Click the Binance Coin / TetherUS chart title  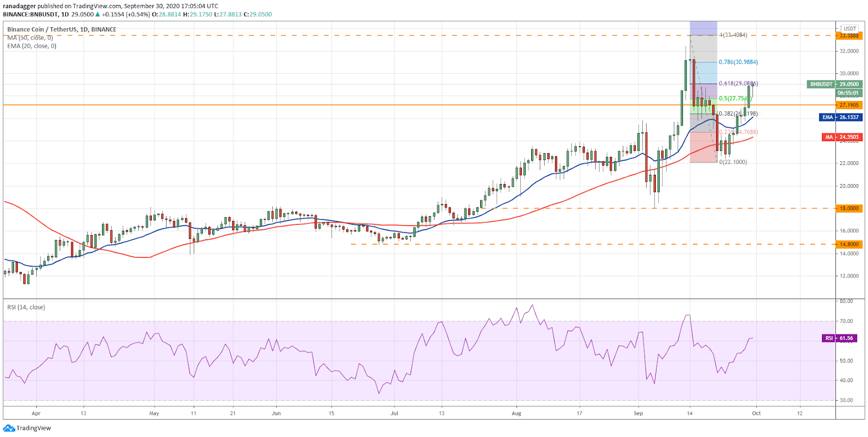coord(62,29)
